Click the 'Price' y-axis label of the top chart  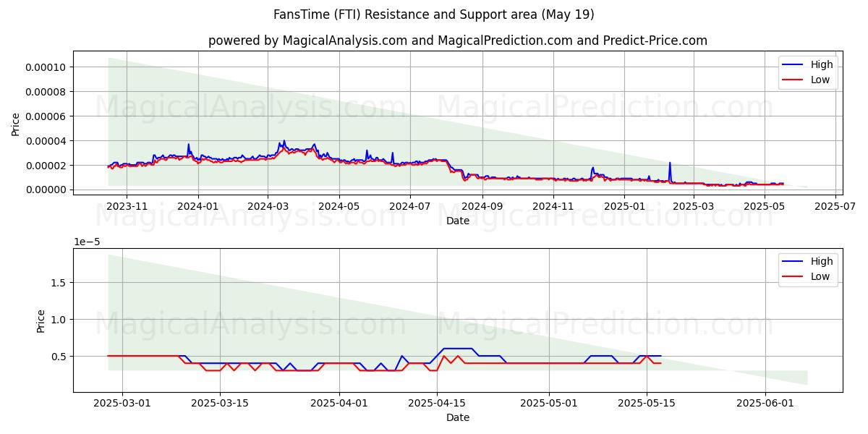[x=16, y=124]
